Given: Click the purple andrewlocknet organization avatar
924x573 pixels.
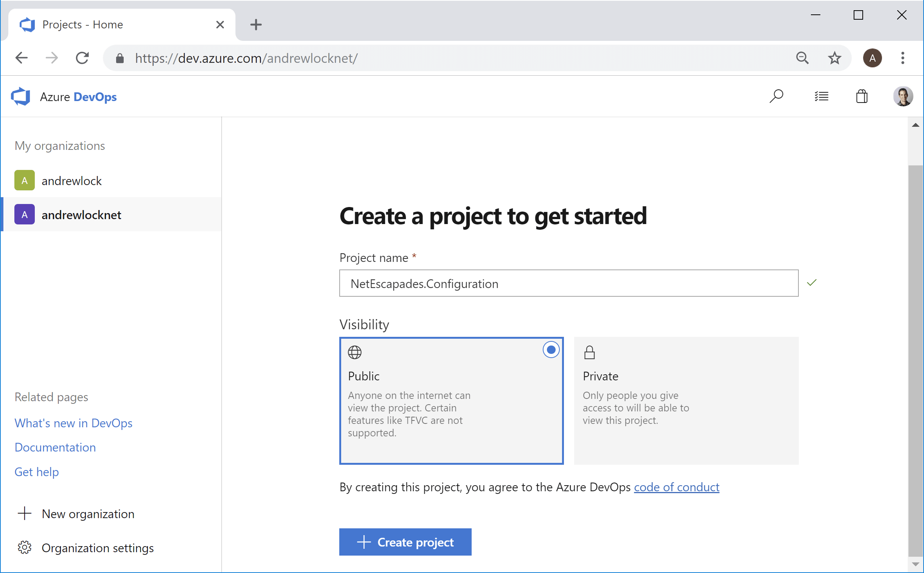Looking at the screenshot, I should point(25,215).
